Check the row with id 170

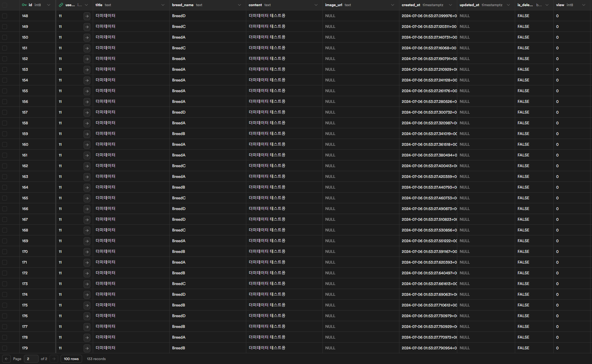(5, 252)
